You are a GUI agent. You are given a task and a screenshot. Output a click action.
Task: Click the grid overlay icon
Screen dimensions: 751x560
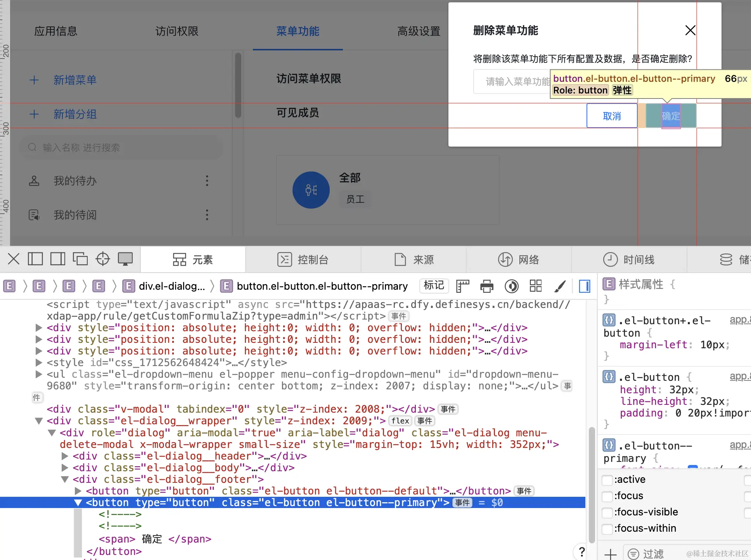(536, 286)
